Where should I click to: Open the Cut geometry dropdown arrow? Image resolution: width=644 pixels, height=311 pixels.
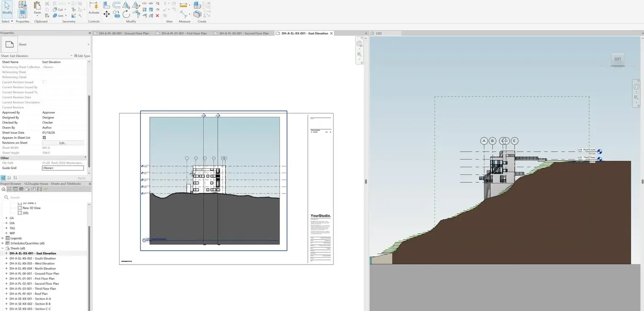[x=65, y=10]
